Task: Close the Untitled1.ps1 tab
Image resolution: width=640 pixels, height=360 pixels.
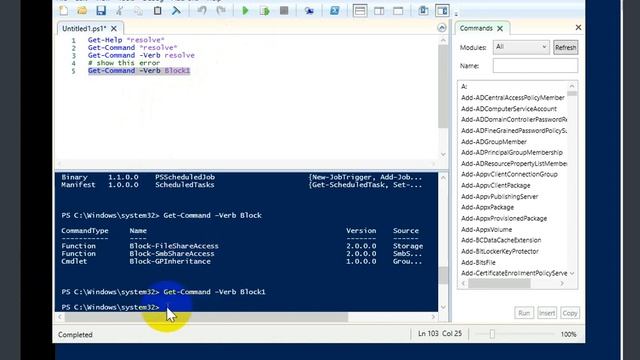Action: click(114, 28)
